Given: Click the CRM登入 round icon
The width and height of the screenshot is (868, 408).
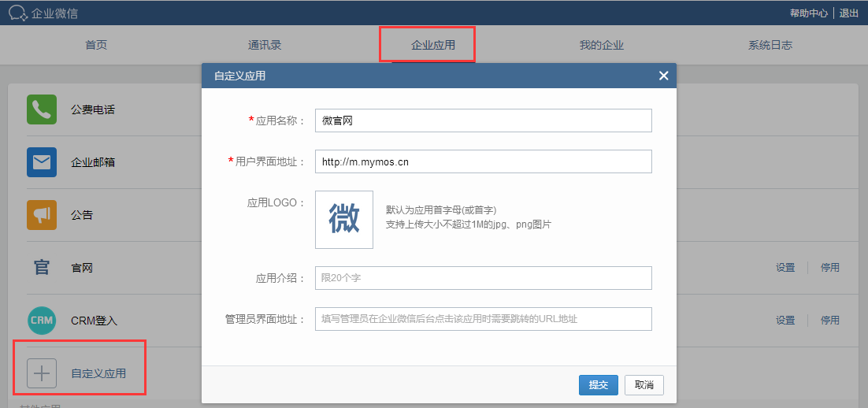Looking at the screenshot, I should pyautogui.click(x=42, y=321).
